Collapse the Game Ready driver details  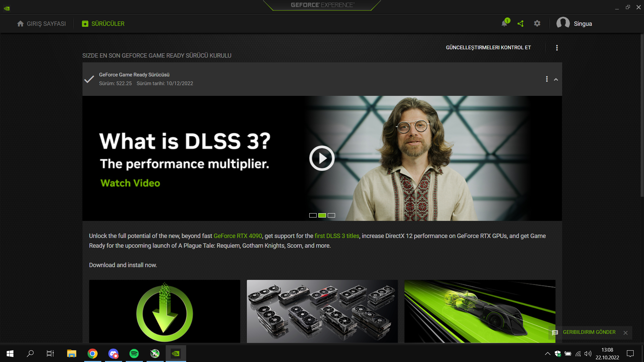(x=556, y=79)
